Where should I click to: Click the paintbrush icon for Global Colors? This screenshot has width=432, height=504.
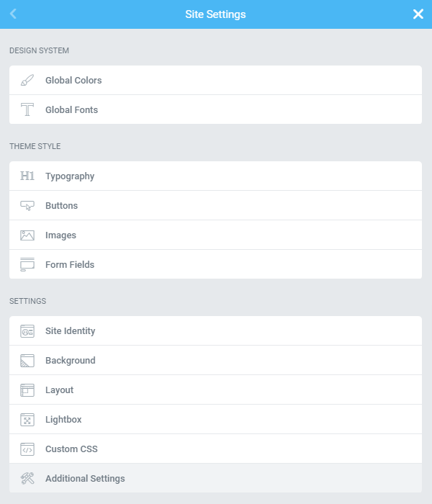coord(27,81)
